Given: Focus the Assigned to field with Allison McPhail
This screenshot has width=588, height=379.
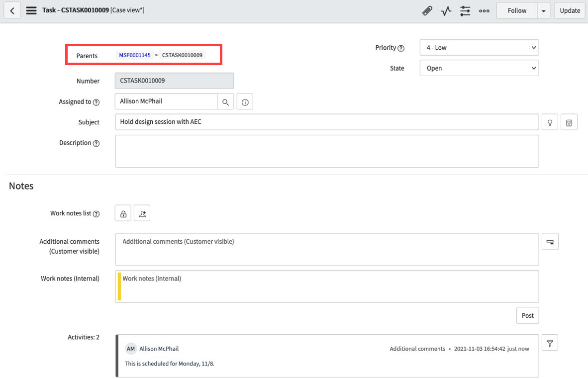Looking at the screenshot, I should point(166,101).
